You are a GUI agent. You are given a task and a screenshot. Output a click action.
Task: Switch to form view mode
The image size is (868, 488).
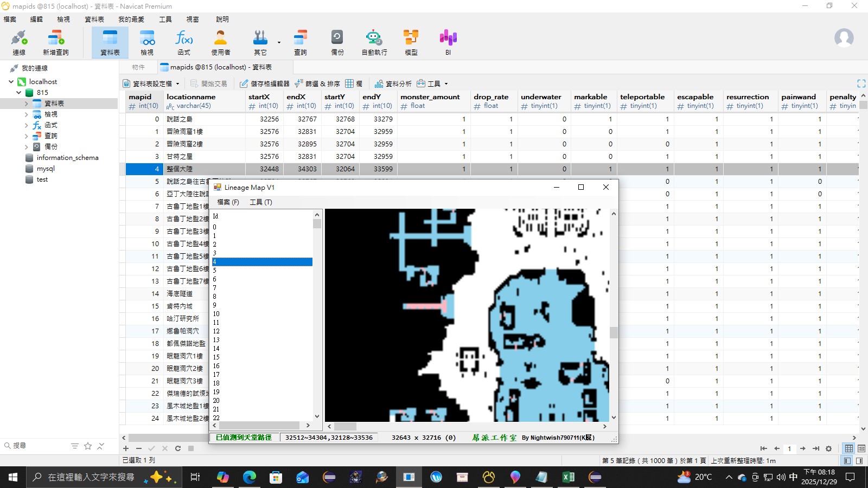coord(861,448)
